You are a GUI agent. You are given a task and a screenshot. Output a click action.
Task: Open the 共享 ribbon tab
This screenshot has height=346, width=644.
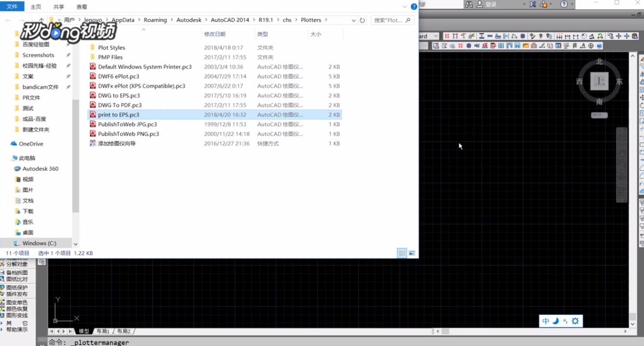point(59,7)
